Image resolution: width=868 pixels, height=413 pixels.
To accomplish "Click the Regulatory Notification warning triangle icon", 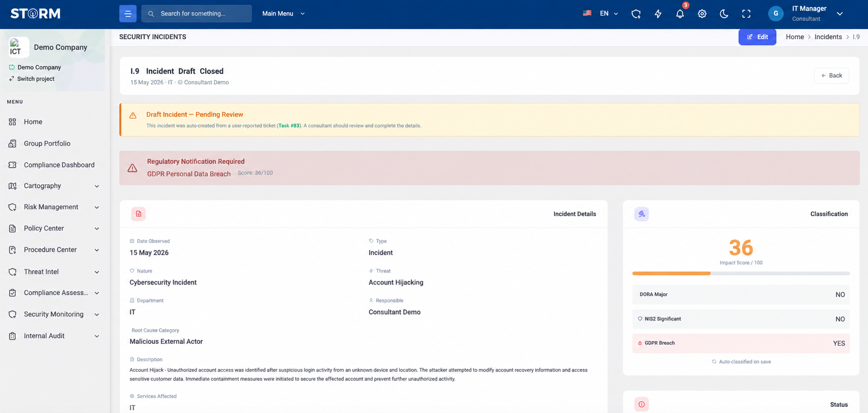I will 132,168.
